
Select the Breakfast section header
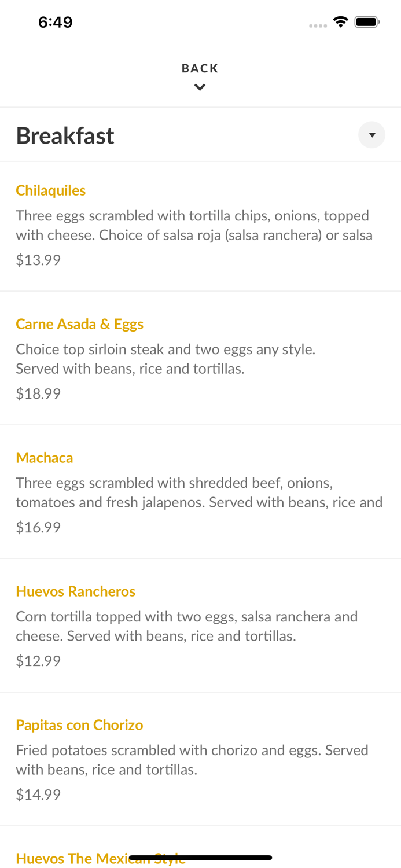pos(65,135)
